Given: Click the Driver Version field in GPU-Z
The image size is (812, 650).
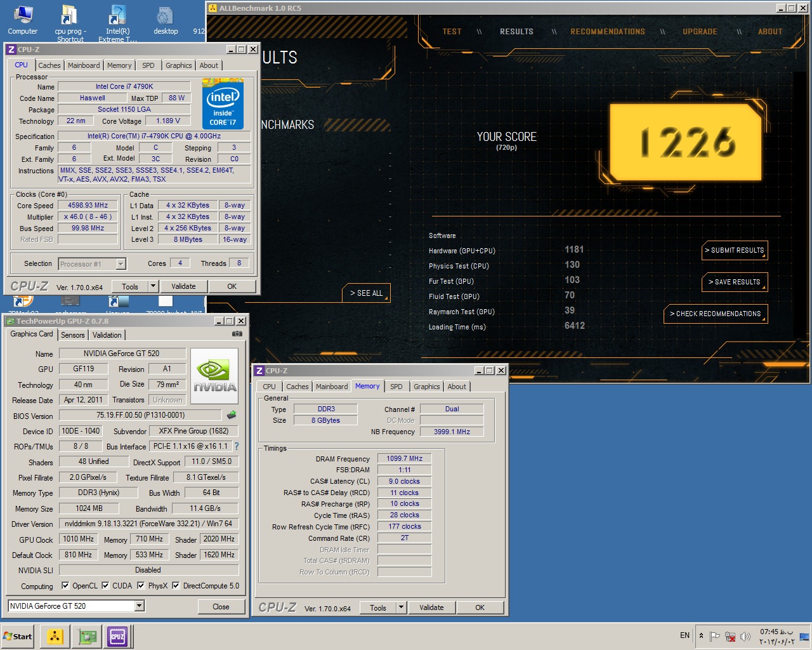Looking at the screenshot, I should (148, 524).
